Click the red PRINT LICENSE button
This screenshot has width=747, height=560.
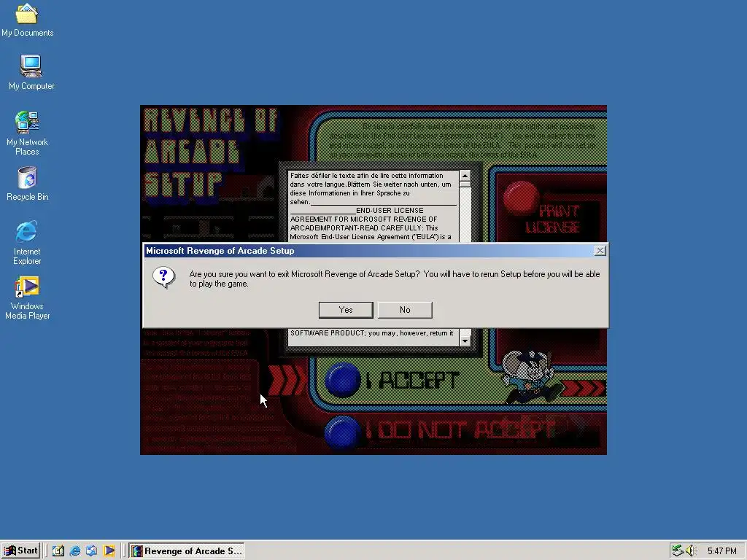521,198
